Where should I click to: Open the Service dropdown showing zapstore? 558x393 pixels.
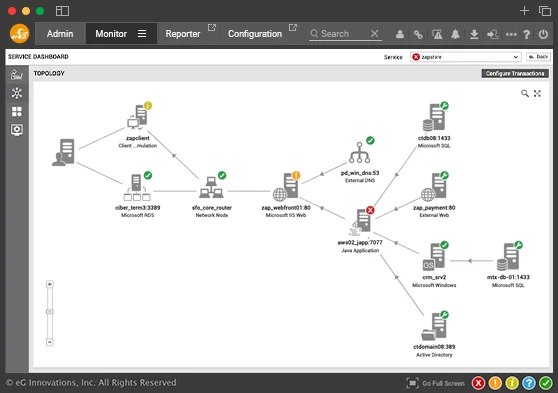pos(465,57)
